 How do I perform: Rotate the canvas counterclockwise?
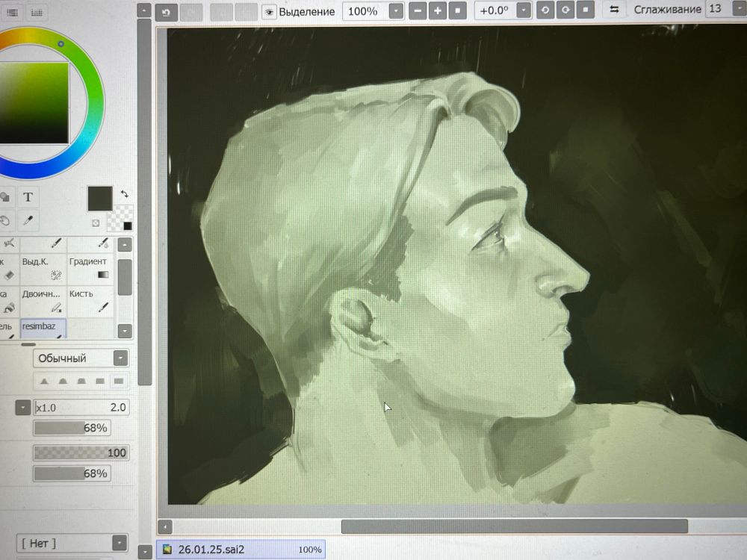545,10
